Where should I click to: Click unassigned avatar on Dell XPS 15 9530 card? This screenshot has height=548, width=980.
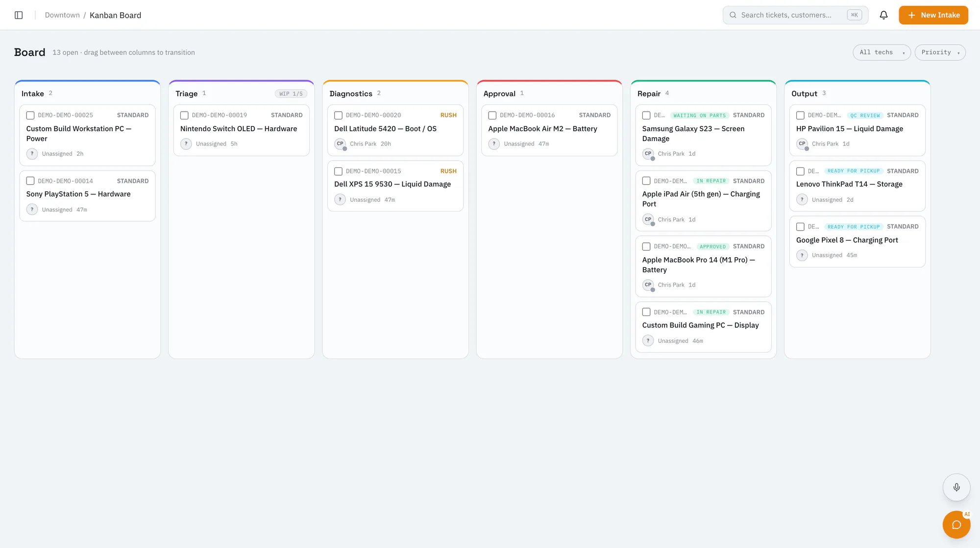tap(340, 200)
